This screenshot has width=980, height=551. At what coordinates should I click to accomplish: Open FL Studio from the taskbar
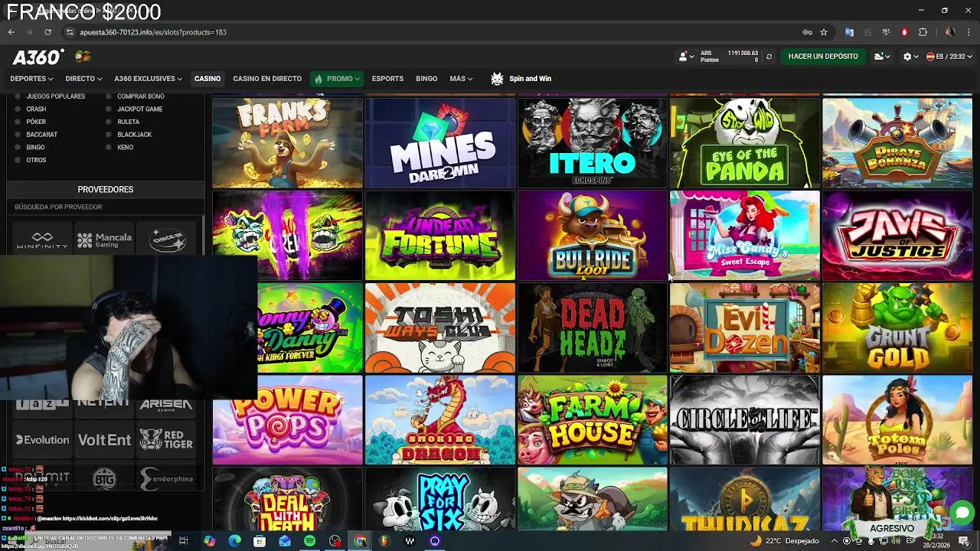tap(384, 541)
